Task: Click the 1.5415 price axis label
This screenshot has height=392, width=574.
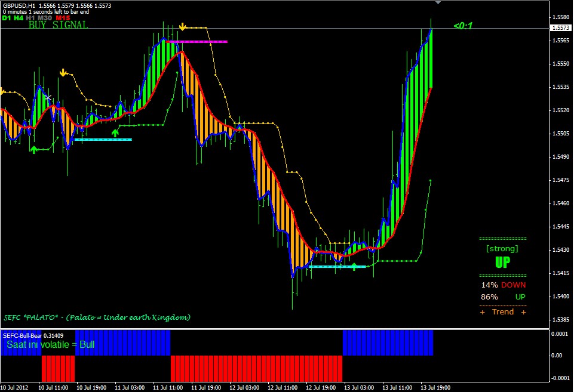Action: (561, 273)
